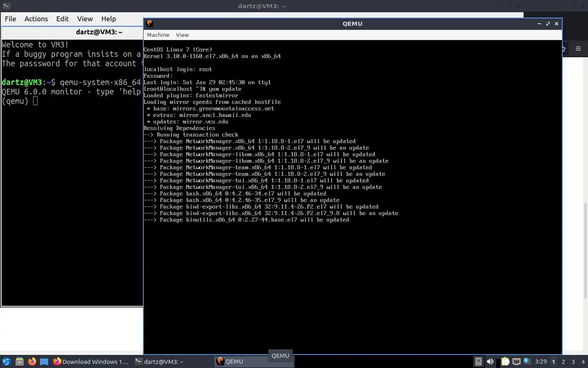Image resolution: width=588 pixels, height=368 pixels.
Task: Open the Machine menu in QEMU
Action: point(158,35)
